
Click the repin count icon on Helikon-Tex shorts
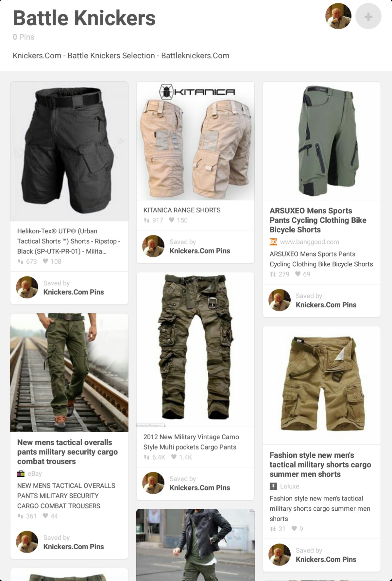point(20,261)
